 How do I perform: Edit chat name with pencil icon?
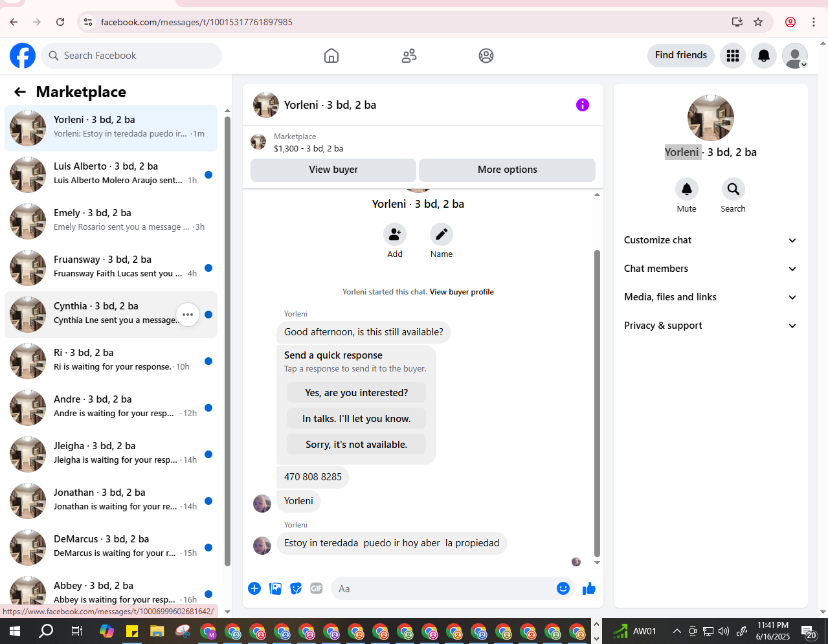pyautogui.click(x=442, y=234)
